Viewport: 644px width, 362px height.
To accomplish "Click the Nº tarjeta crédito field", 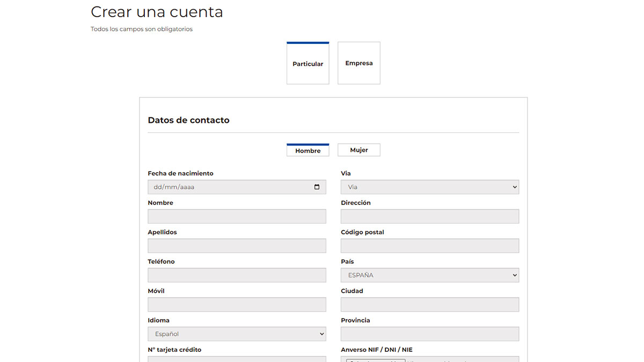I will [237, 359].
